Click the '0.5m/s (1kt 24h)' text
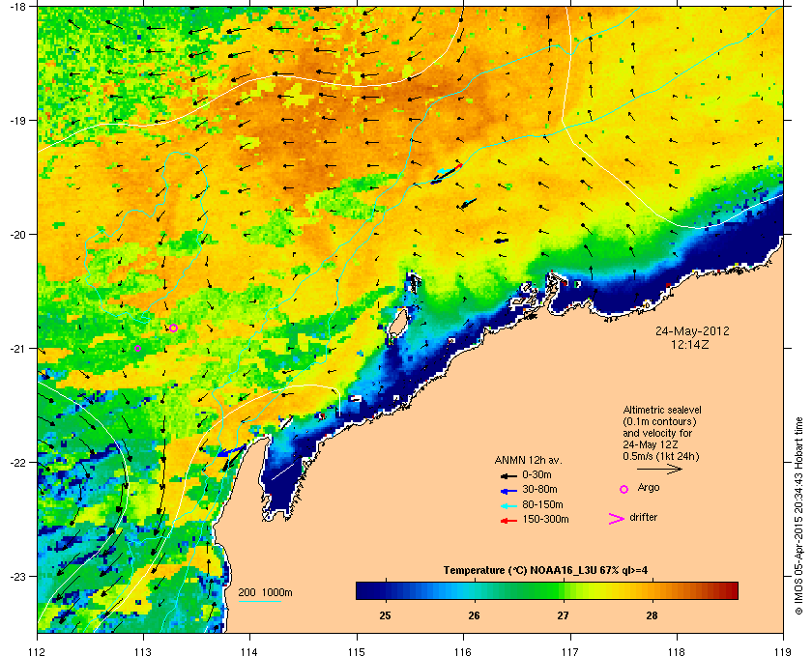Image resolution: width=812 pixels, height=657 pixels. (x=661, y=457)
